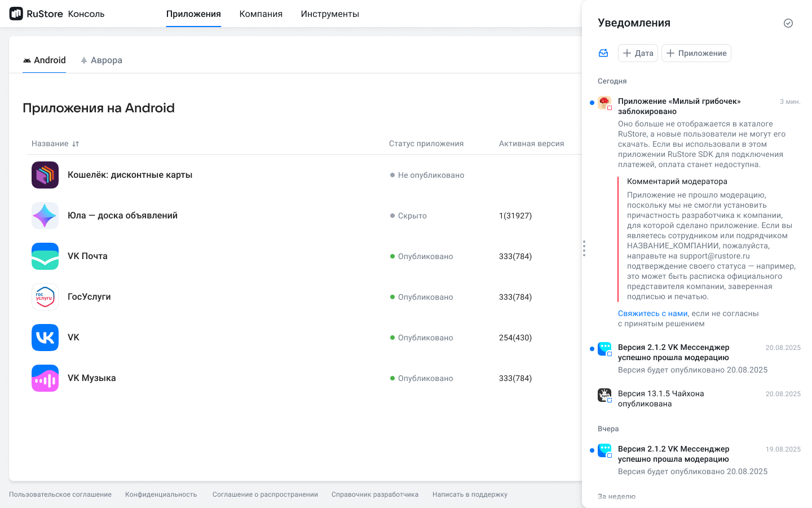Open the Кошелёк app icon
812x508 pixels.
pyautogui.click(x=45, y=175)
